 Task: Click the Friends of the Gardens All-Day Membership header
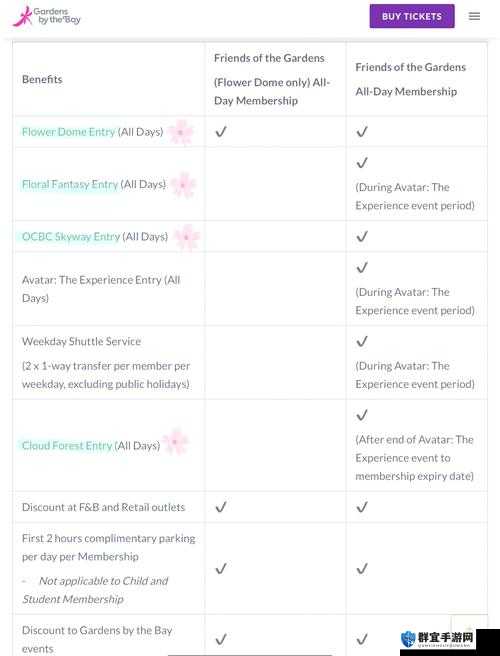[410, 79]
